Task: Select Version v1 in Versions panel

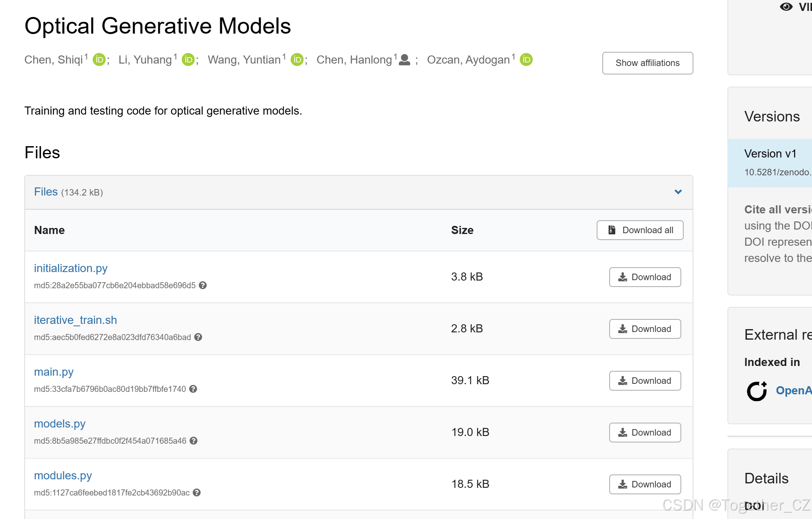Action: pyautogui.click(x=770, y=154)
